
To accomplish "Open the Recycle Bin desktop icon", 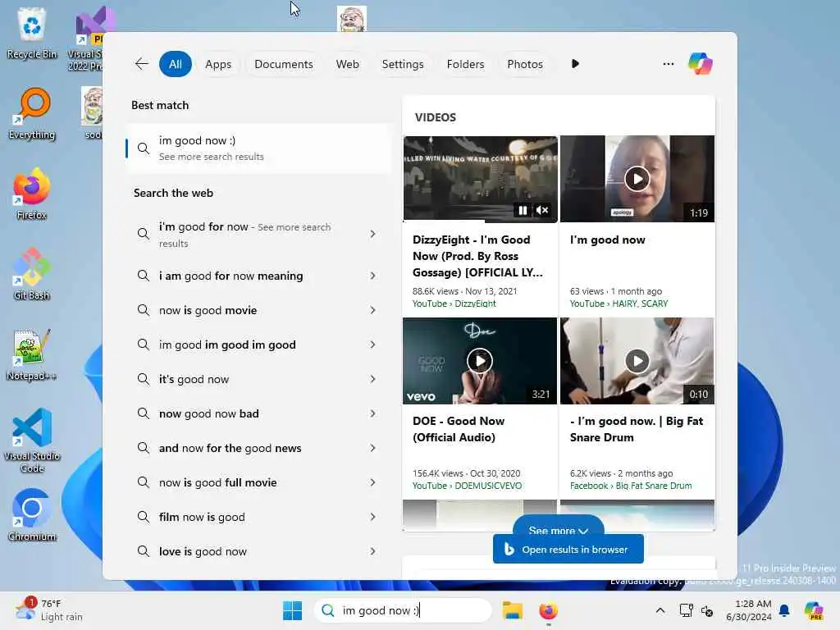I will [x=32, y=33].
